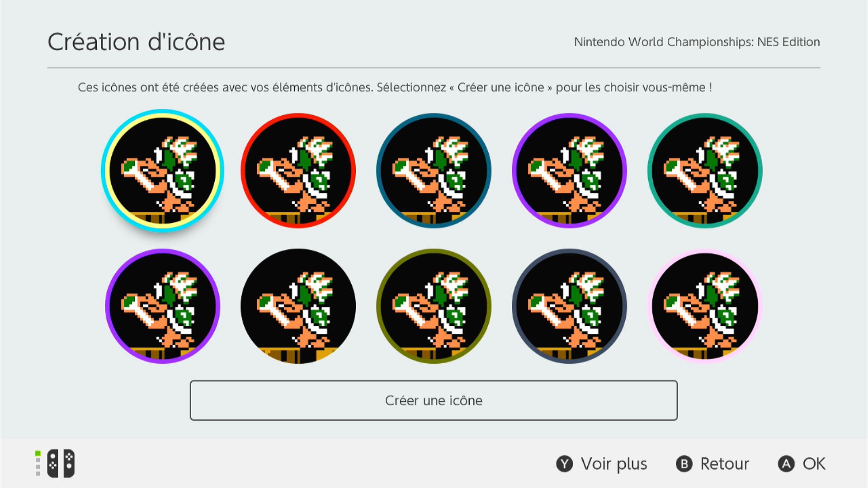
Task: Click the Joy-Con controller status icon
Action: (x=60, y=464)
